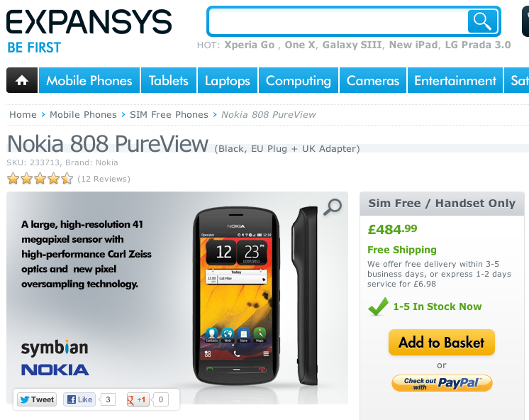Open the Mobile Phones menu tab
Screen dimensions: 529x420
coord(89,80)
